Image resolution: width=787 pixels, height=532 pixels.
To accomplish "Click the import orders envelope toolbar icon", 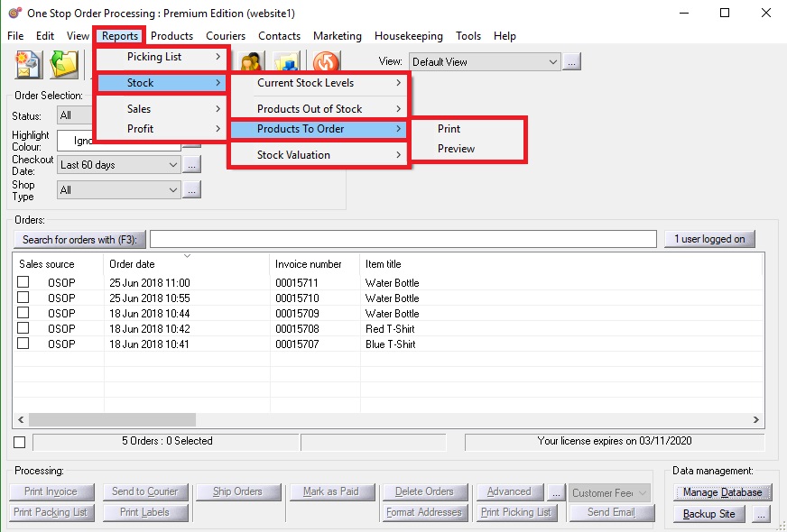I will click(28, 65).
